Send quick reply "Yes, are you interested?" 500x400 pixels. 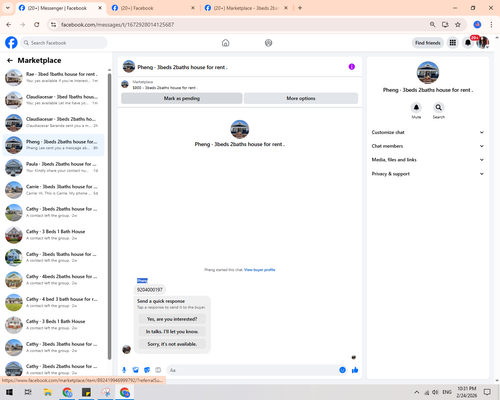click(x=172, y=319)
